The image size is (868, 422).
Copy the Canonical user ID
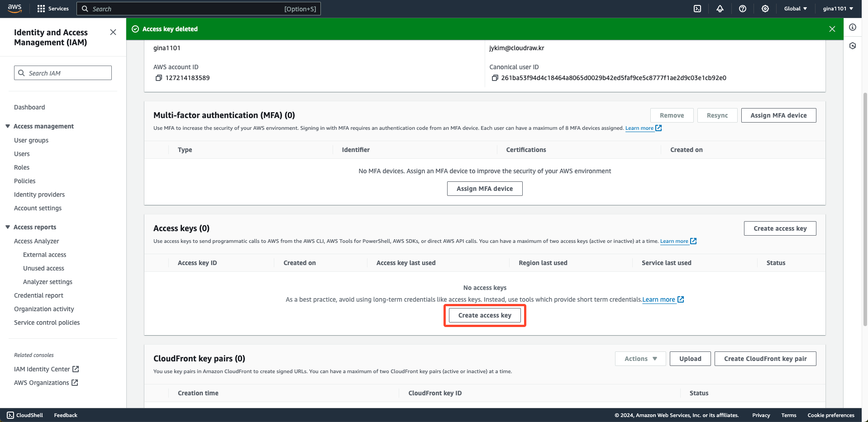click(495, 78)
